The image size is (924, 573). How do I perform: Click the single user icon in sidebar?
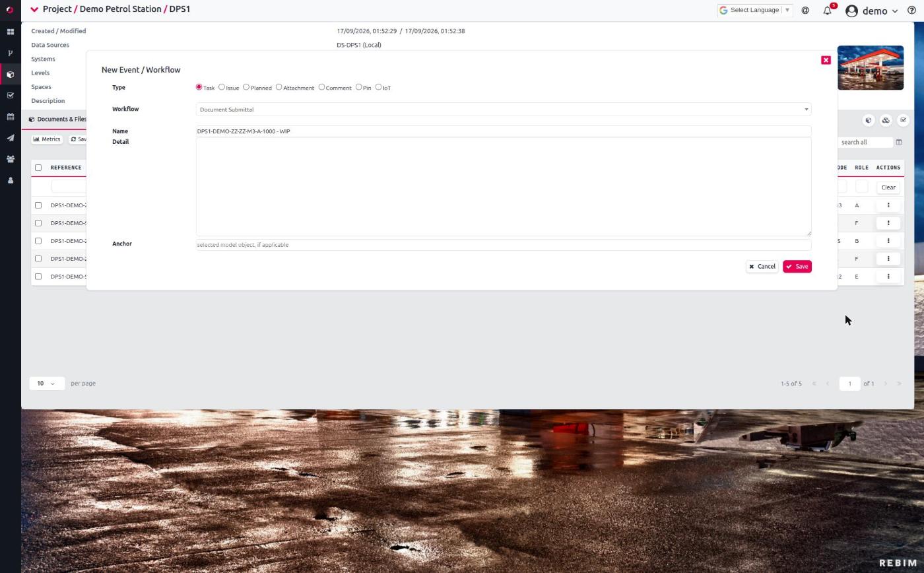(x=10, y=180)
